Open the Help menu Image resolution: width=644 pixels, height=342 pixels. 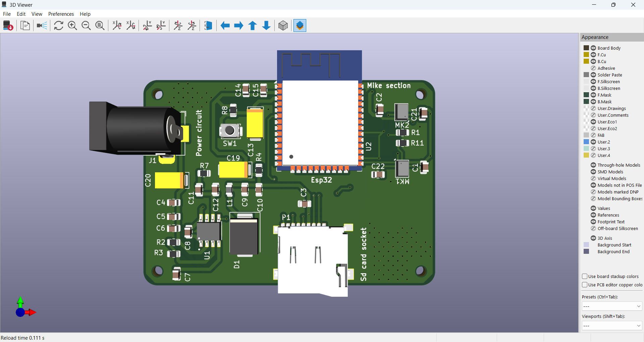pos(85,14)
